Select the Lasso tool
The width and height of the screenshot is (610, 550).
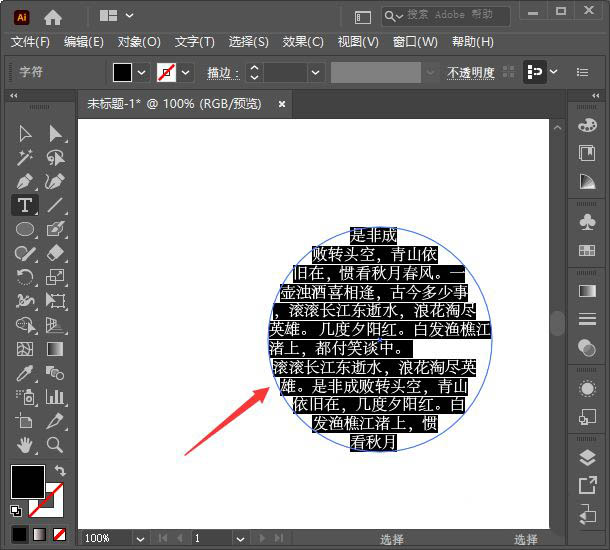(x=56, y=158)
